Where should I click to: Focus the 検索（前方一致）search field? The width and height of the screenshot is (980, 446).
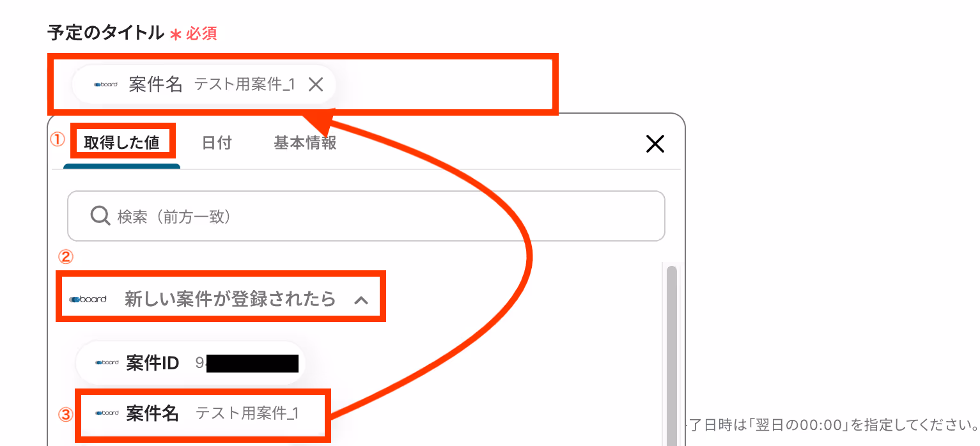pyautogui.click(x=366, y=216)
